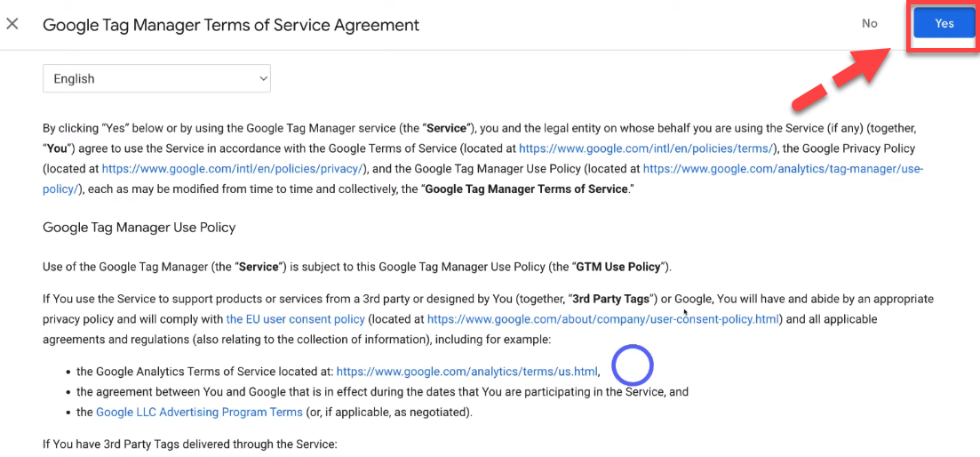
Task: Click the dialog title Google Tag Manager Terms
Action: coord(231,25)
